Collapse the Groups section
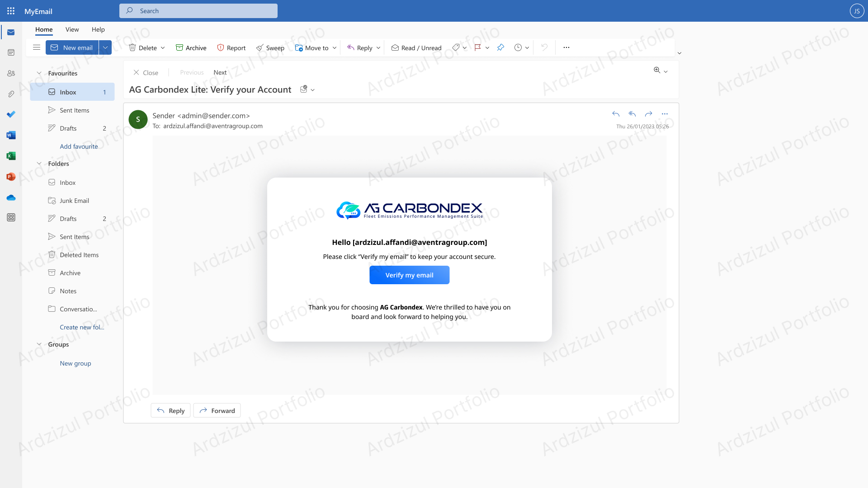 pyautogui.click(x=39, y=344)
